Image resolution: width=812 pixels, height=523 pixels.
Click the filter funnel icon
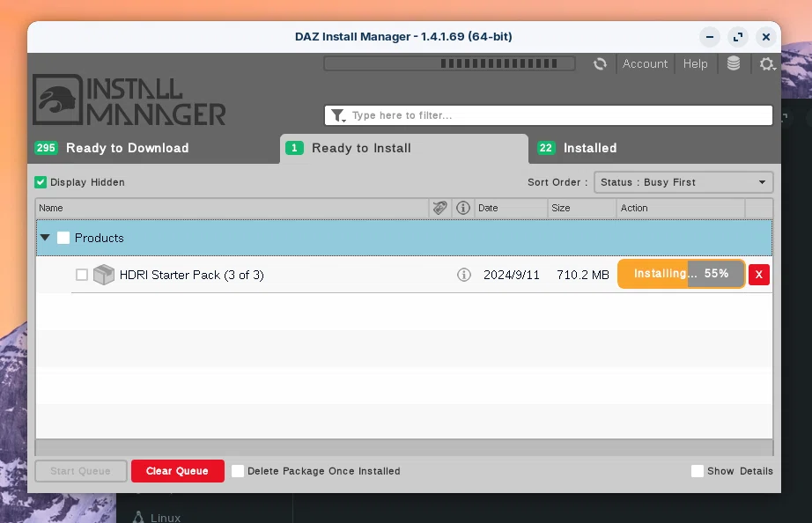point(337,115)
